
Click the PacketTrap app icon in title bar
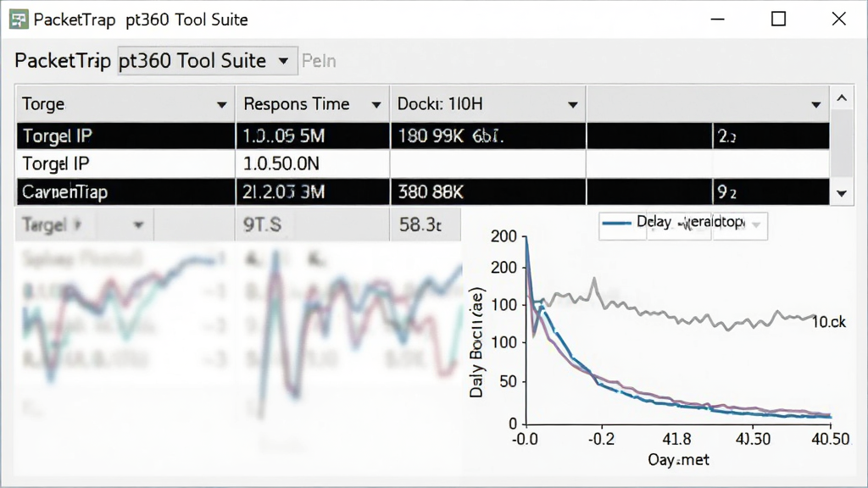tap(19, 20)
